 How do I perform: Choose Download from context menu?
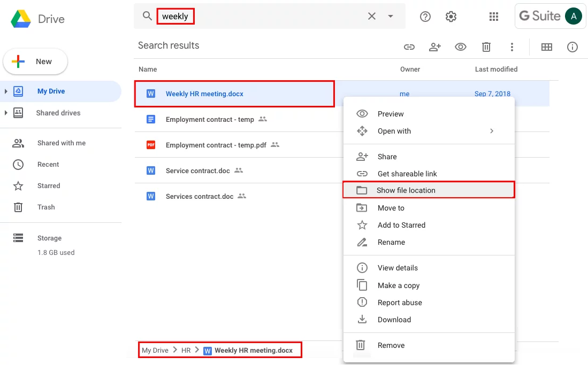(x=429, y=320)
